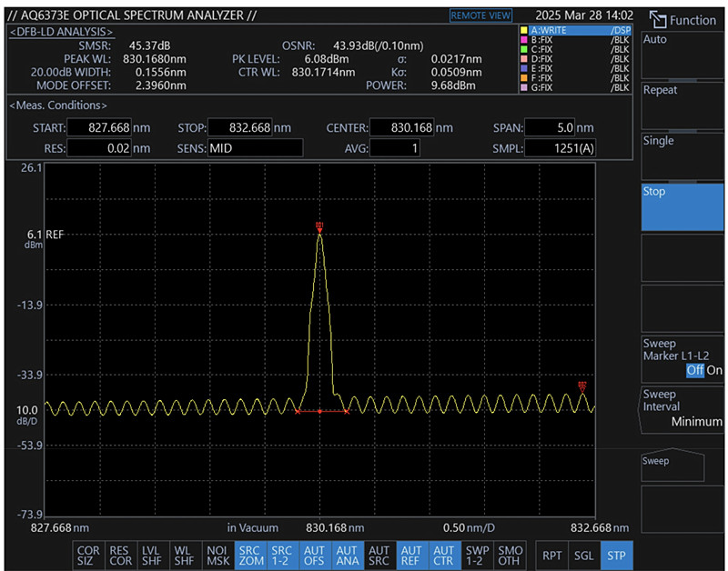Toggle SRC 1-2 search indicator

pos(282,556)
